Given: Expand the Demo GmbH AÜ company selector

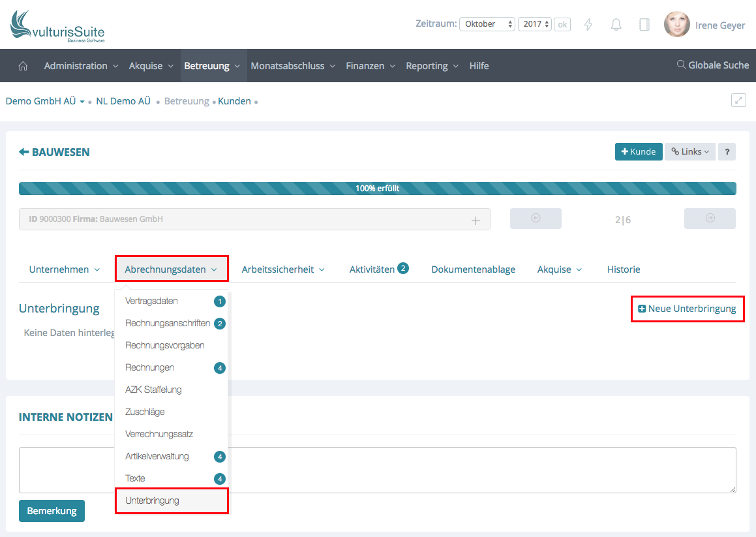Looking at the screenshot, I should coord(45,101).
